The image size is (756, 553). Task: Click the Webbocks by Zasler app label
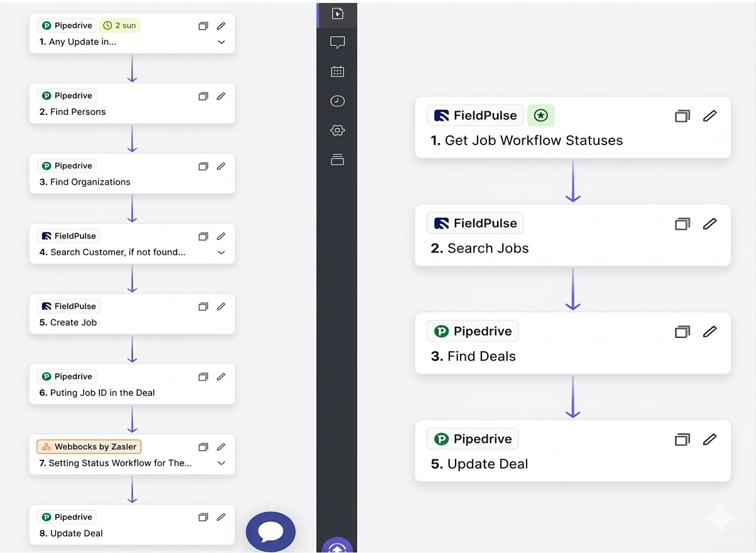click(88, 446)
